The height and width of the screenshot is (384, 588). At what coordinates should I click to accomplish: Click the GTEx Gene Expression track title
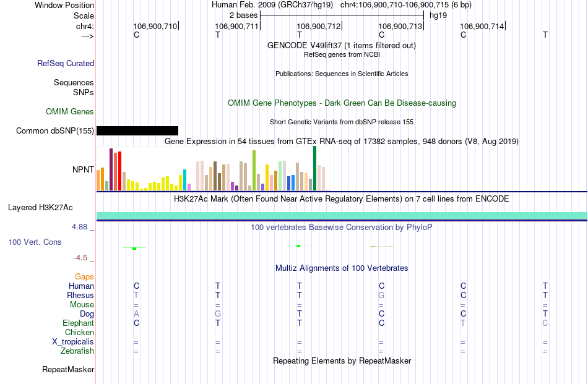(342, 141)
